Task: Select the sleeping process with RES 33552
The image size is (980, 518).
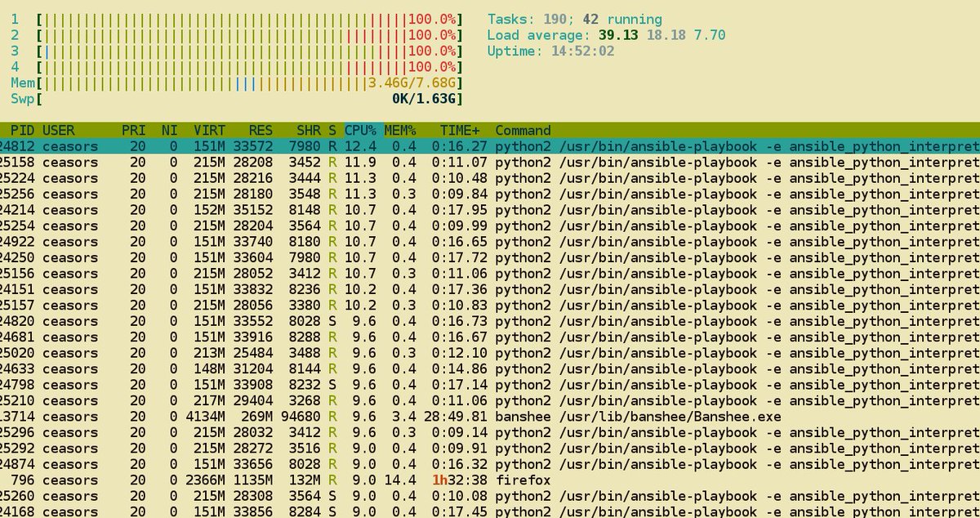Action: (490, 321)
